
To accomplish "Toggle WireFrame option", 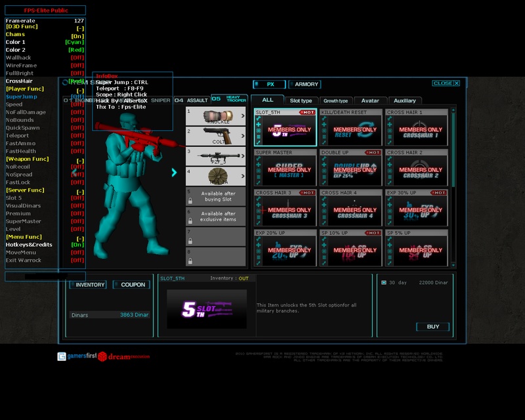I will (45, 66).
